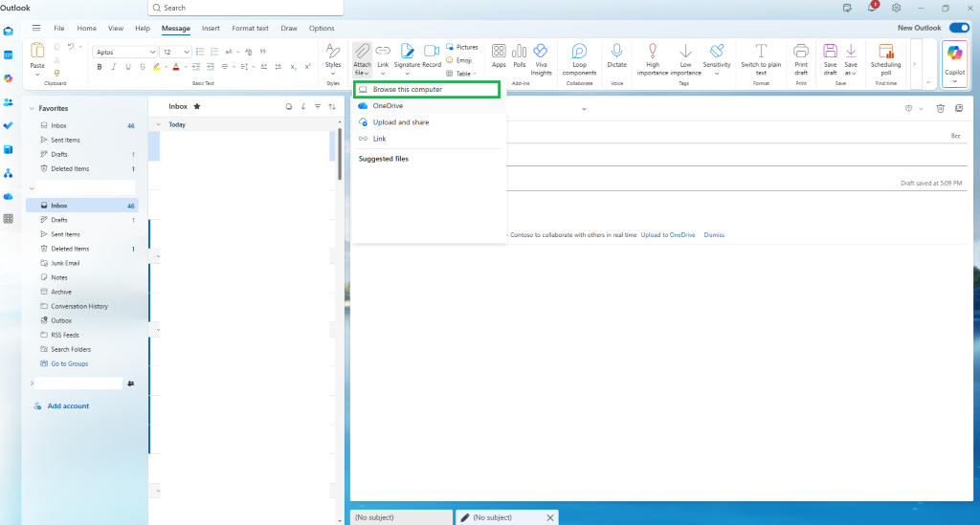Image resolution: width=980 pixels, height=525 pixels.
Task: Open the settings gear in title bar
Action: click(896, 8)
